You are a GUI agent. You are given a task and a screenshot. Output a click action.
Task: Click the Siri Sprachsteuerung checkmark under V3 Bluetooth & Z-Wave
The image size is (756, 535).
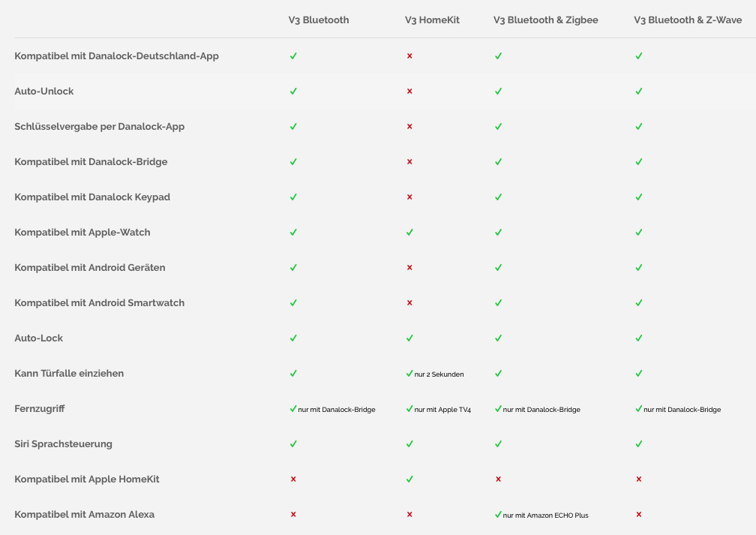(x=639, y=444)
